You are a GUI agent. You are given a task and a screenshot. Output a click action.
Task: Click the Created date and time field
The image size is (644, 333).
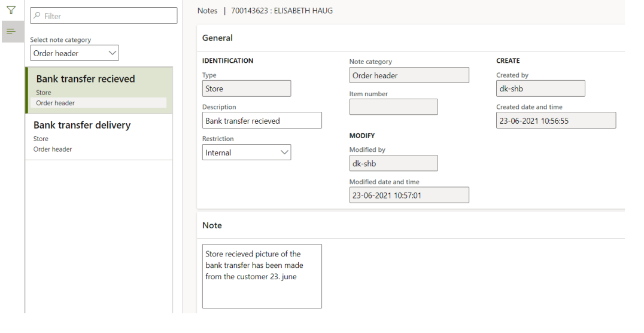tap(555, 120)
